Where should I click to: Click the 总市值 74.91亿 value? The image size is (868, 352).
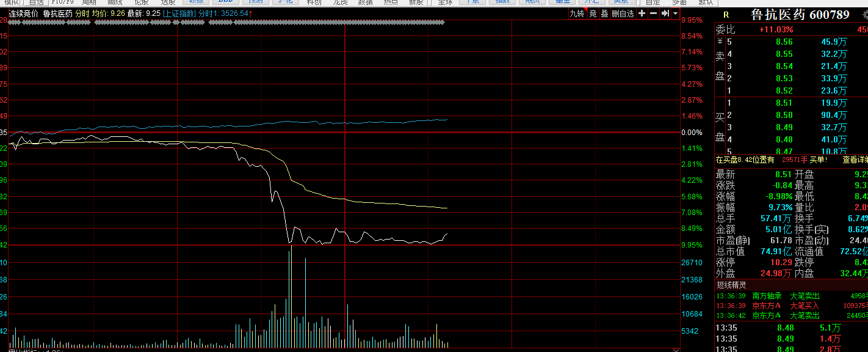(775, 251)
